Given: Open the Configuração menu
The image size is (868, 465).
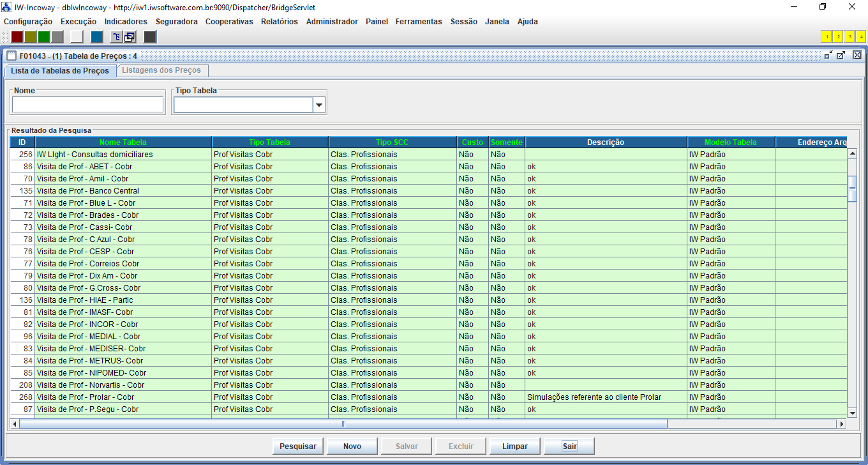Looking at the screenshot, I should coord(28,21).
